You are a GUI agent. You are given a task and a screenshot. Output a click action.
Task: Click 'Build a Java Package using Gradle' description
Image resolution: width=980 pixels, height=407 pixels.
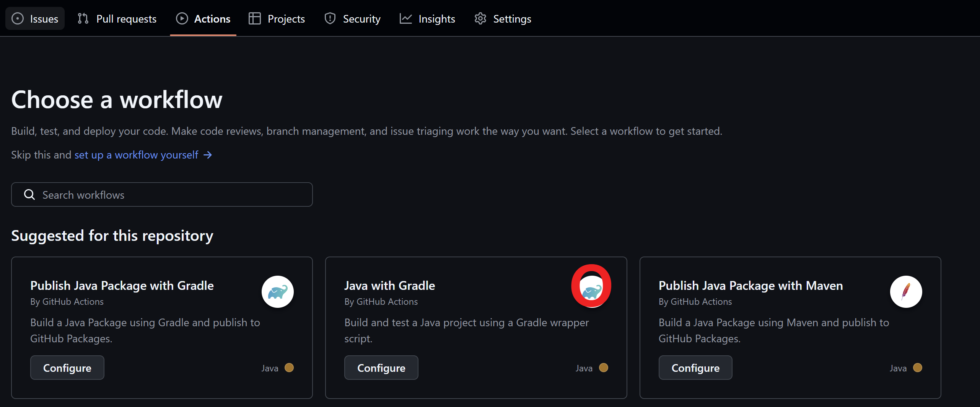(145, 330)
